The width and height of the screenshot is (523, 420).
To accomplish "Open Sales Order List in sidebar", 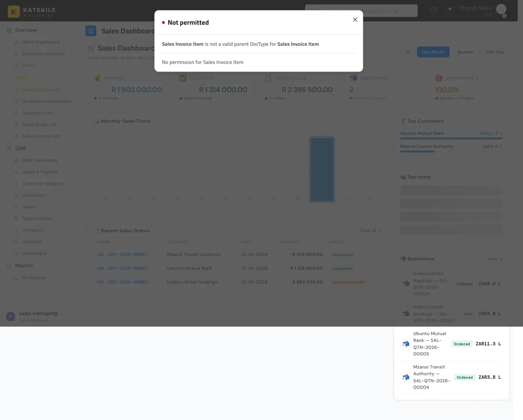I will [39, 125].
